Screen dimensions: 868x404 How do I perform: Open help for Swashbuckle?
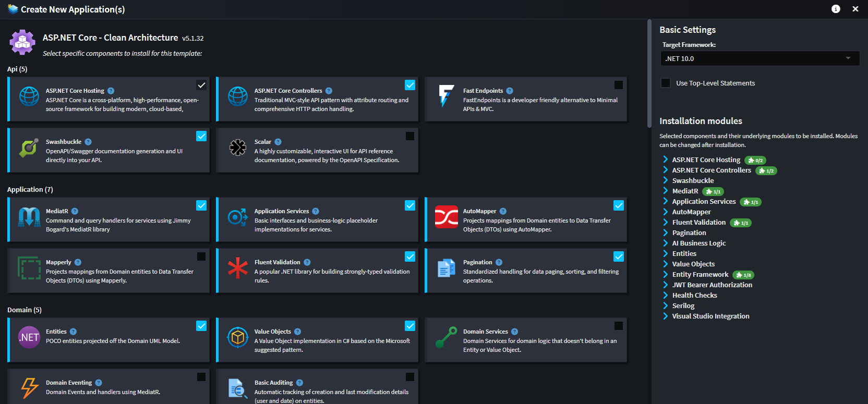point(88,142)
